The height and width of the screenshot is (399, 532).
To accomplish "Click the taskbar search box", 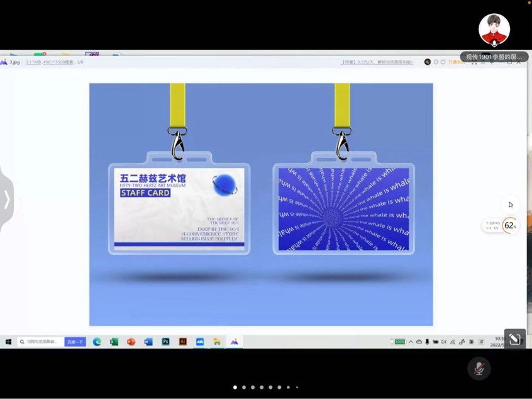I will 40,342.
